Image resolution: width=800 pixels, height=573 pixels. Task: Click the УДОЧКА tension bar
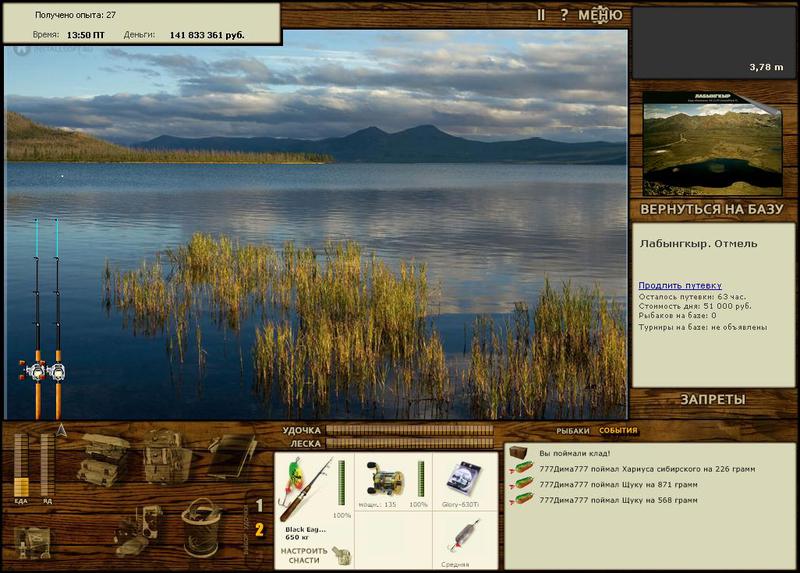[410, 430]
